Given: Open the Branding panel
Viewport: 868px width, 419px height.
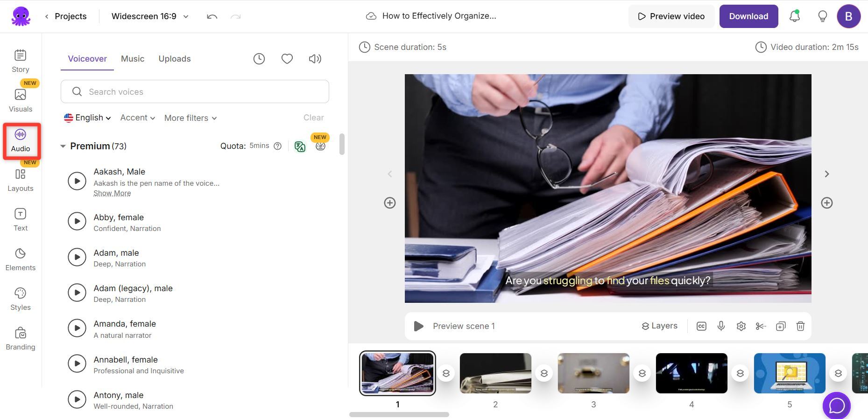Looking at the screenshot, I should click(x=20, y=338).
